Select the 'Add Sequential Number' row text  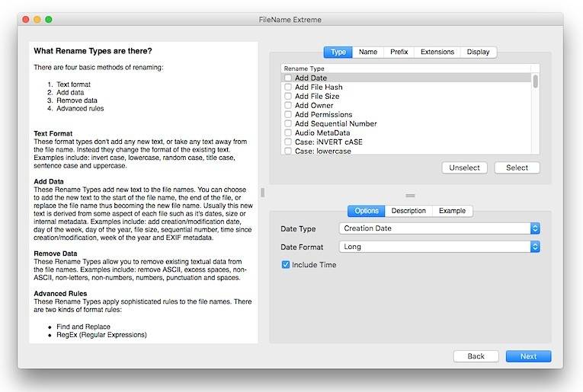[x=336, y=123]
